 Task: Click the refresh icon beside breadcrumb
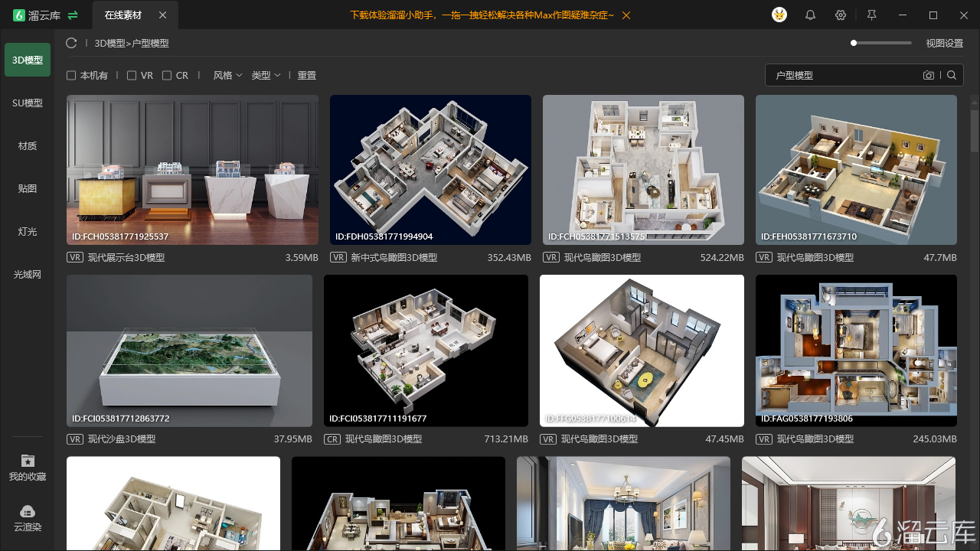tap(71, 43)
